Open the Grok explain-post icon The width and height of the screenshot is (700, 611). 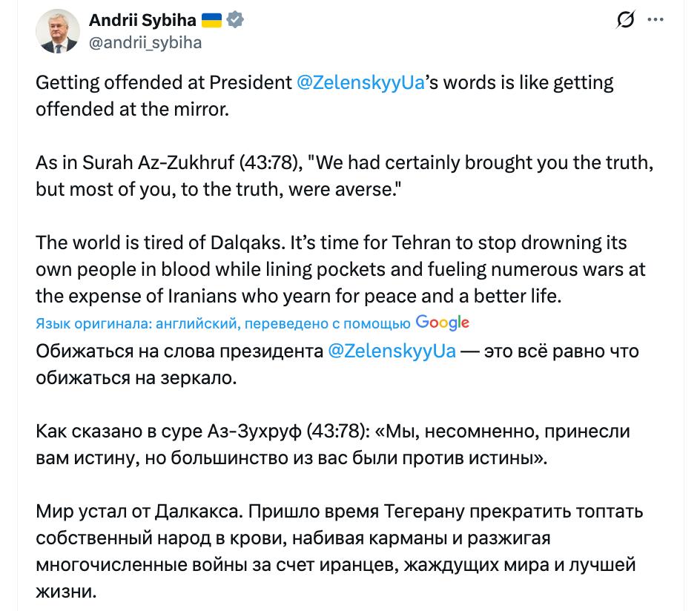pyautogui.click(x=626, y=22)
